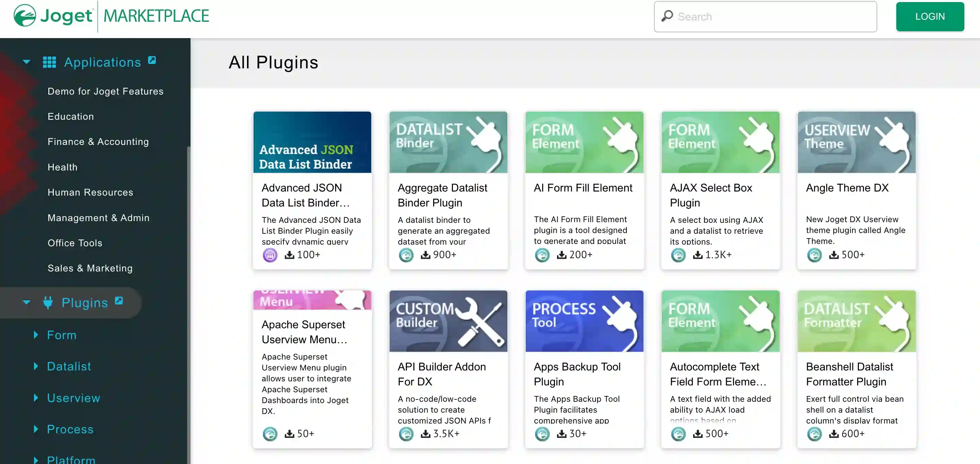Screen dimensions: 980x464
Task: Click the Applications grid icon
Action: [x=49, y=62]
